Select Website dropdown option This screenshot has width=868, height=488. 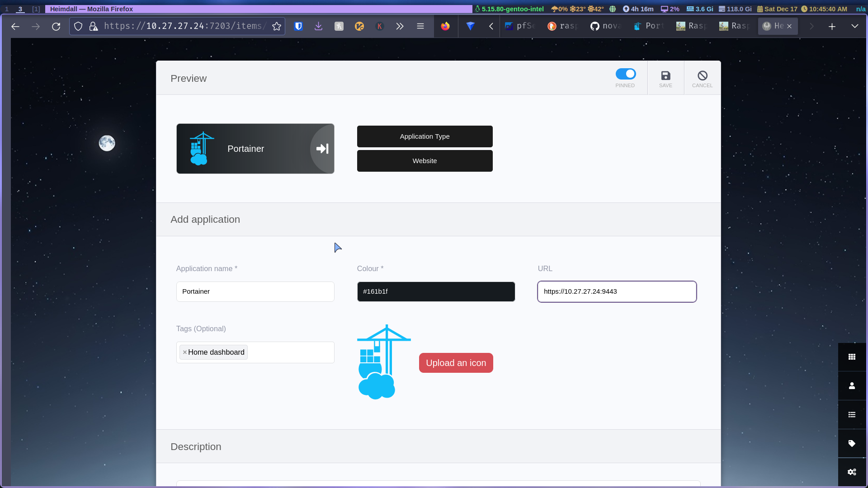[425, 160]
